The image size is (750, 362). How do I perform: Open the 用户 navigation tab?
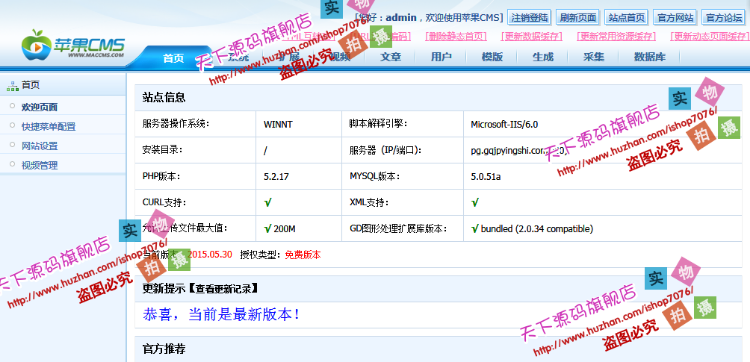pos(441,57)
